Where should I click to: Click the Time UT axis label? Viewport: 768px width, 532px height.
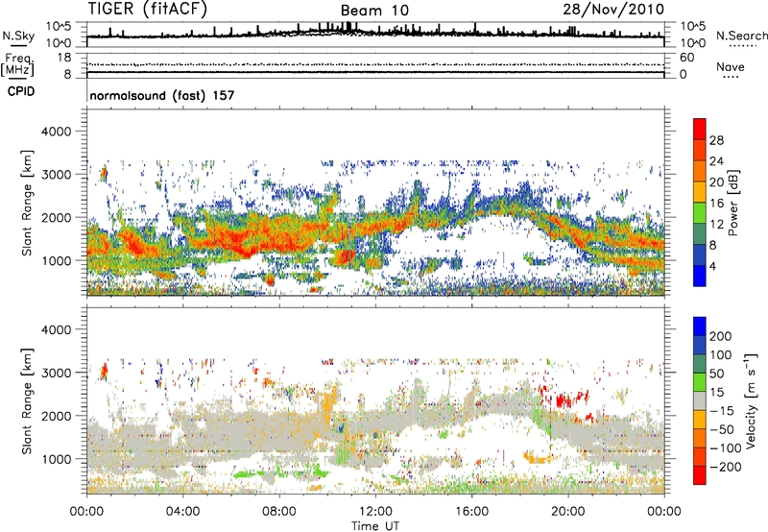(x=375, y=525)
